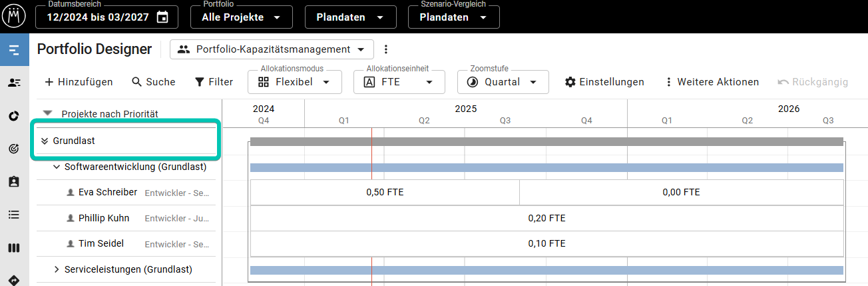Collapse the Softwareentwicklung (Grundlast) group
This screenshot has width=868, height=286.
57,167
